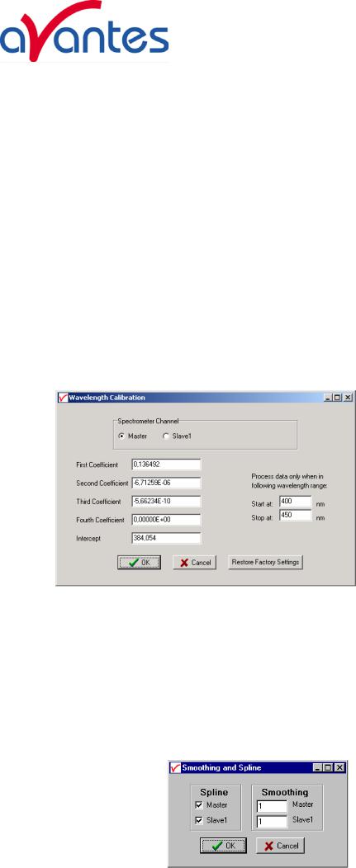Confirm Smoothing and Spline with OK
Image resolution: width=356 pixels, height=868 pixels.
225,845
